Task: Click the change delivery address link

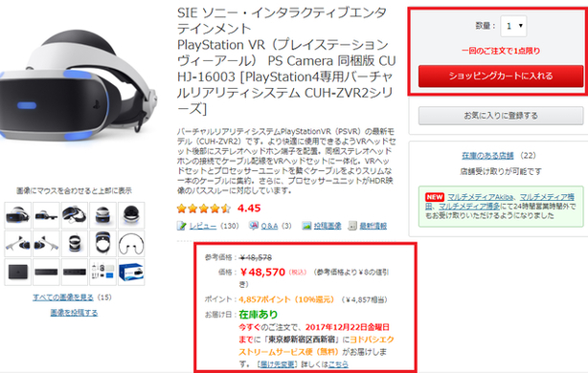Action: (x=278, y=364)
